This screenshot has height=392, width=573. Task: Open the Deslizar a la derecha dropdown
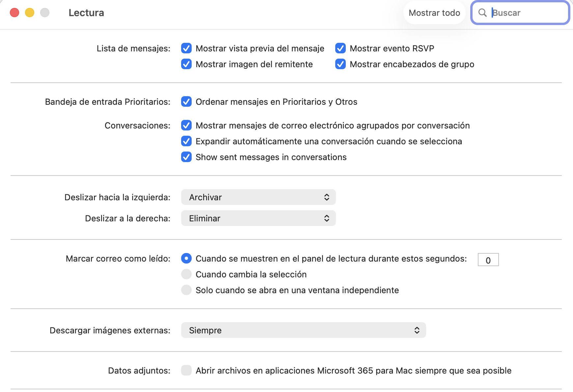click(259, 218)
